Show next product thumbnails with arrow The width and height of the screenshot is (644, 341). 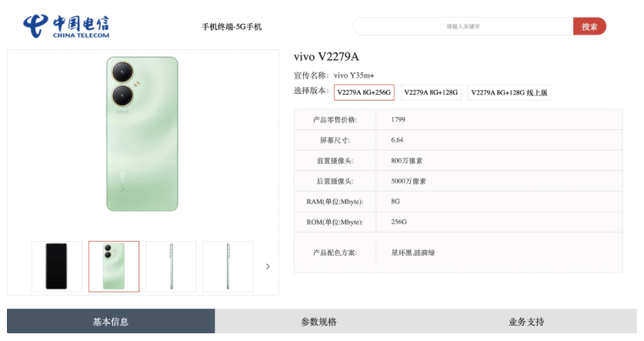point(268,266)
